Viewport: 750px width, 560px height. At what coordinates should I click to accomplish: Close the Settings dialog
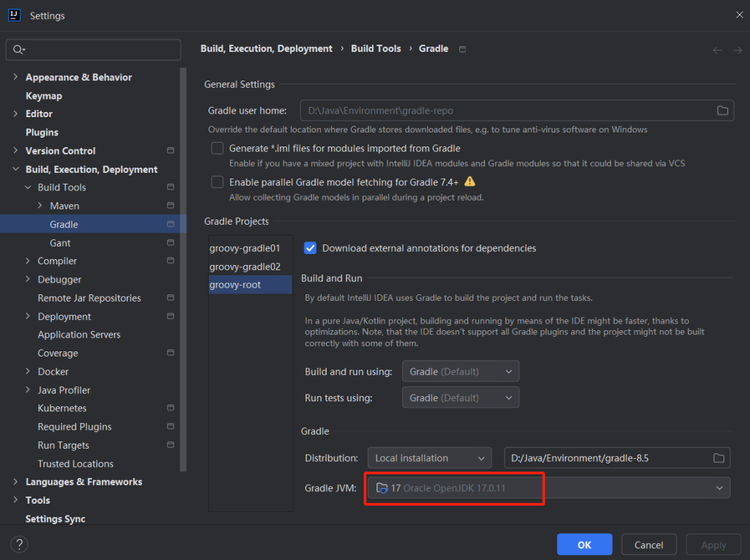point(739,15)
